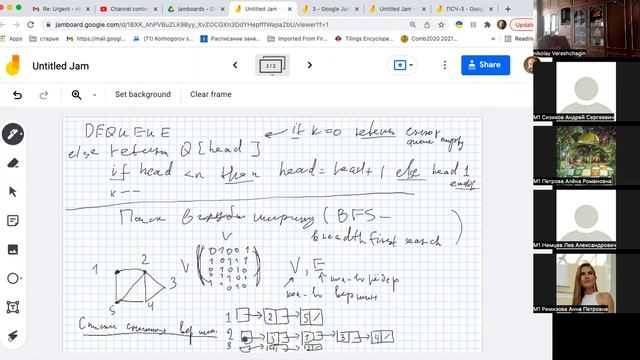Viewport: 640px width, 360px height.
Task: Select Ремизова Анна Петровна participant tile
Action: (586, 283)
